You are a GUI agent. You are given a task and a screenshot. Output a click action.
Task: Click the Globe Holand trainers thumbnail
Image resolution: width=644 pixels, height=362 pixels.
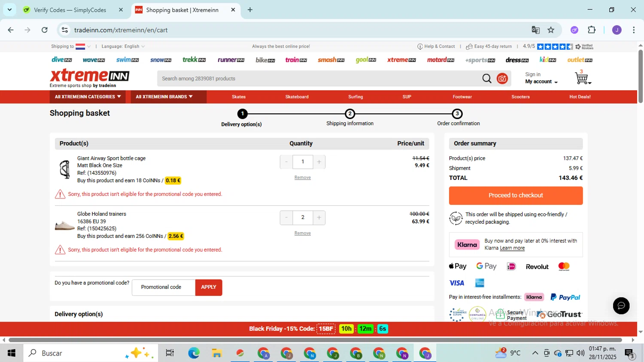coord(65,225)
